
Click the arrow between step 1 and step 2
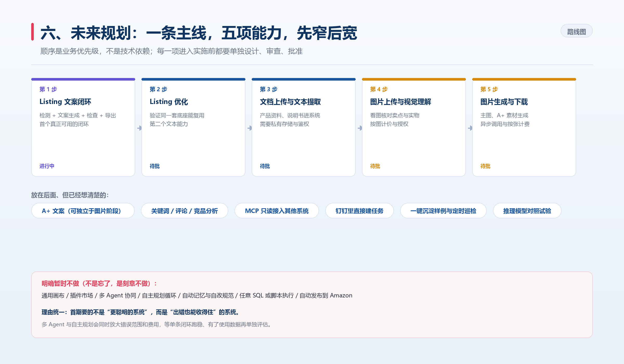(139, 128)
